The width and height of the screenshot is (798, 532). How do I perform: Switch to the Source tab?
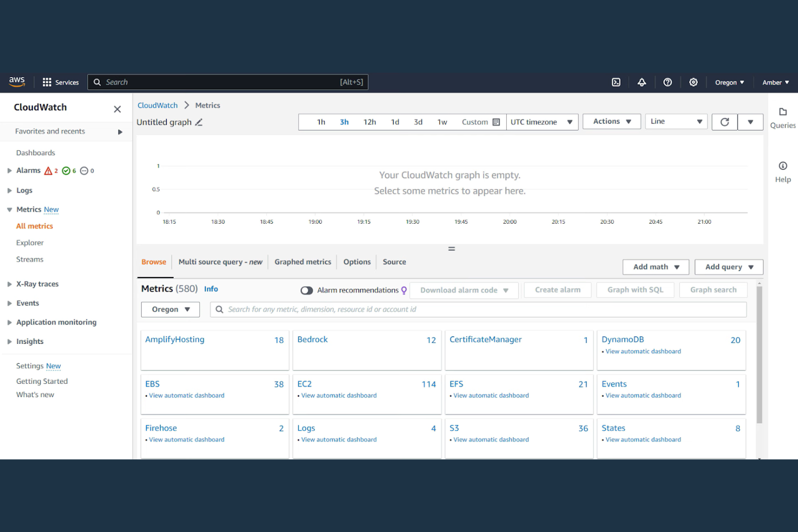[x=394, y=262]
